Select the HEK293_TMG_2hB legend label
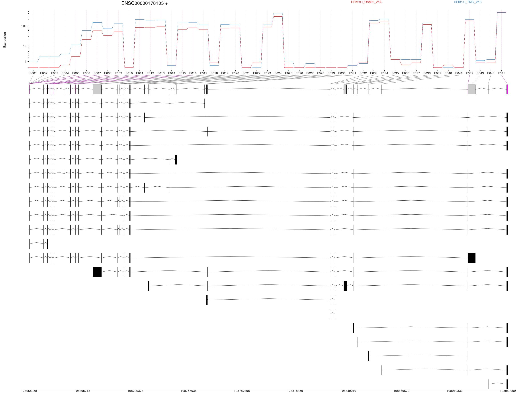532x395 pixels. (467, 2)
